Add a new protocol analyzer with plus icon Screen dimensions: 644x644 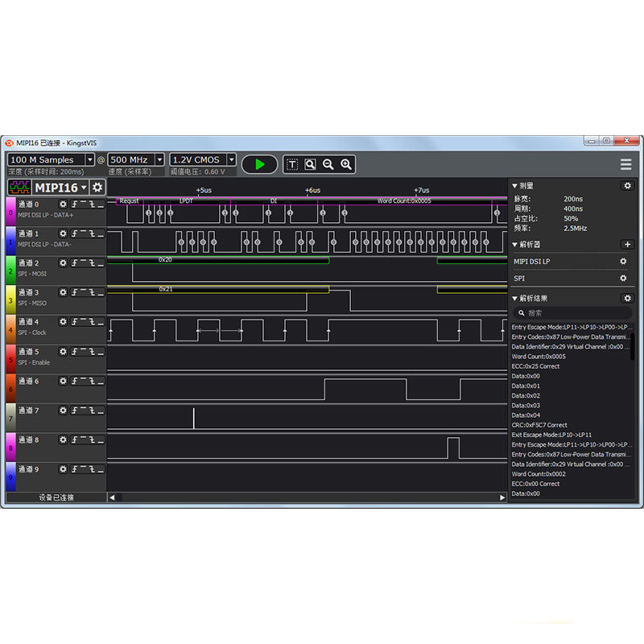tap(627, 244)
